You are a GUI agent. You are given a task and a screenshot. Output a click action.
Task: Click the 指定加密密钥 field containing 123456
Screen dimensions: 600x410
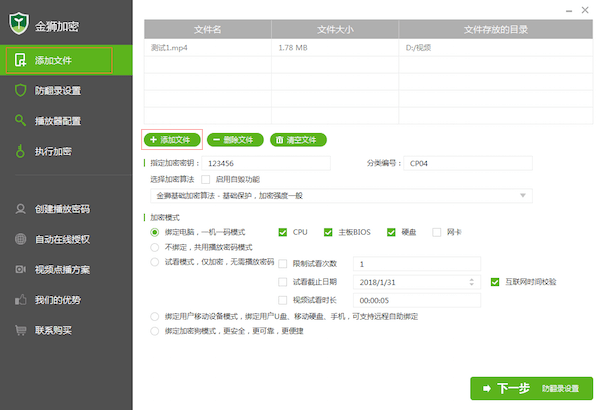coord(266,163)
